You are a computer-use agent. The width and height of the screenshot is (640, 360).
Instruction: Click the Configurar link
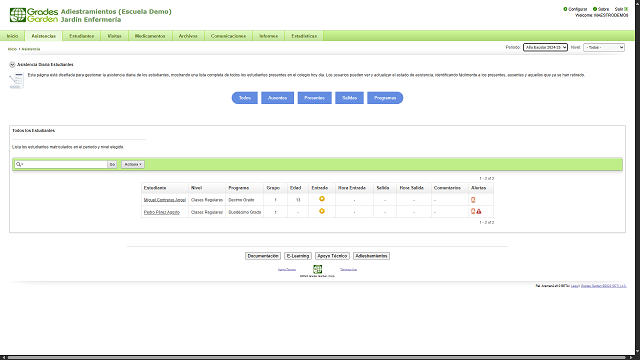click(578, 9)
